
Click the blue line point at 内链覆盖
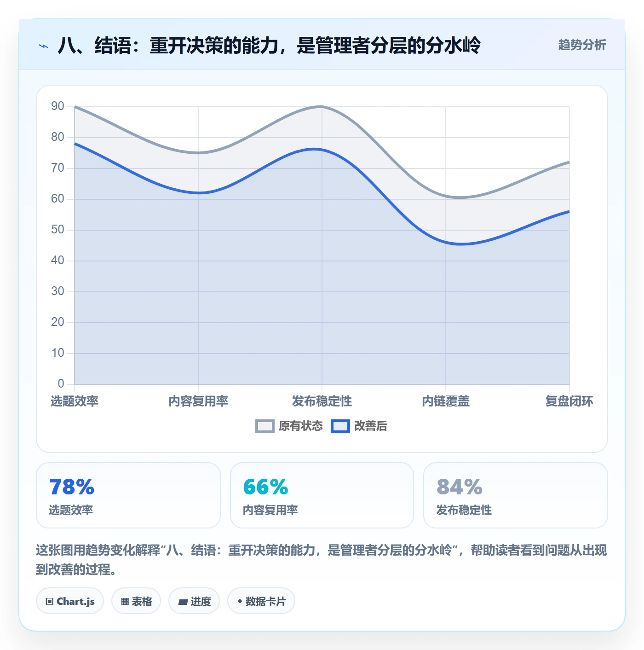coord(446,242)
